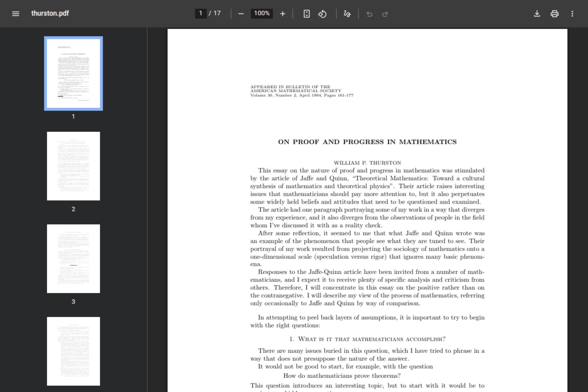Click the page number input field
This screenshot has height=392, width=588.
(x=200, y=13)
